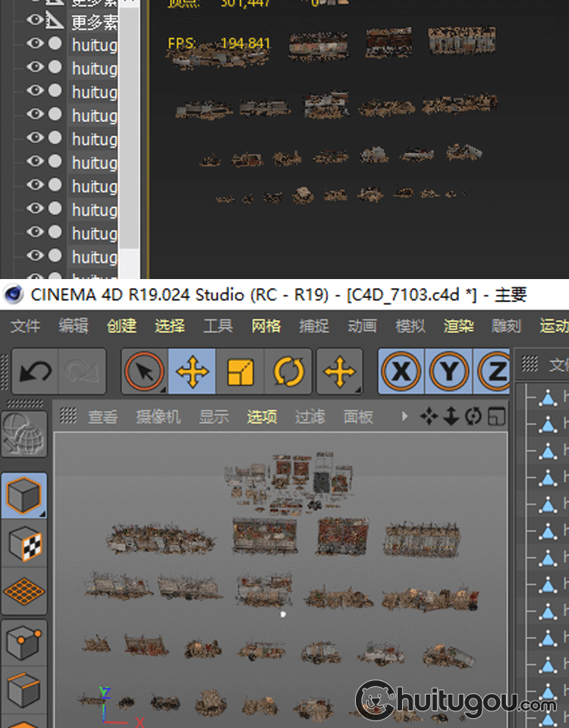The width and height of the screenshot is (569, 728).
Task: Open the 摄像机 viewport dropdown
Action: [x=159, y=416]
